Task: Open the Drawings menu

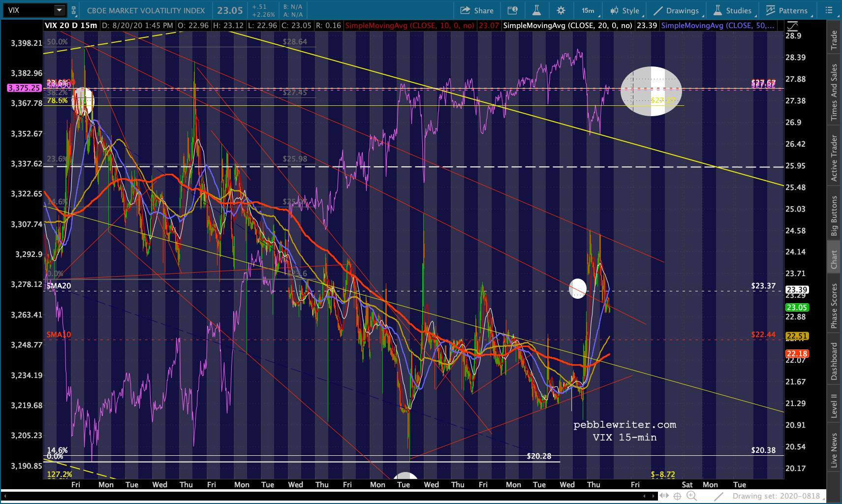Action: (x=676, y=10)
